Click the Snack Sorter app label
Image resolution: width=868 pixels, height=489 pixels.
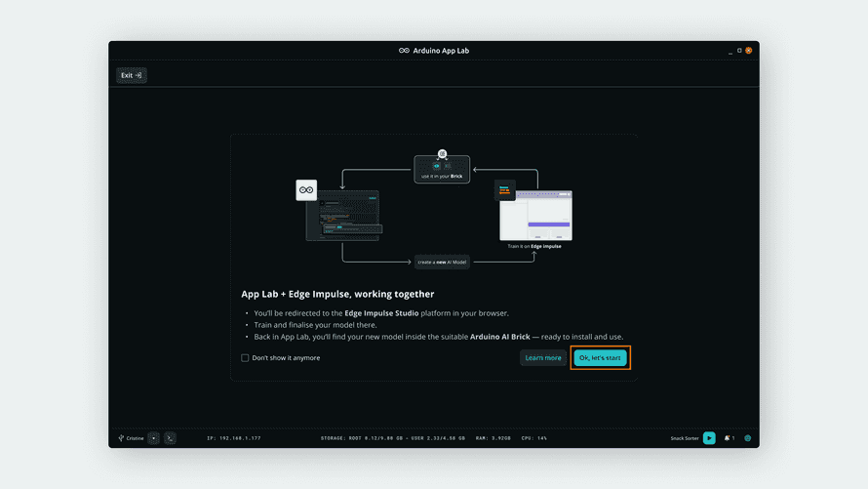[x=685, y=438]
